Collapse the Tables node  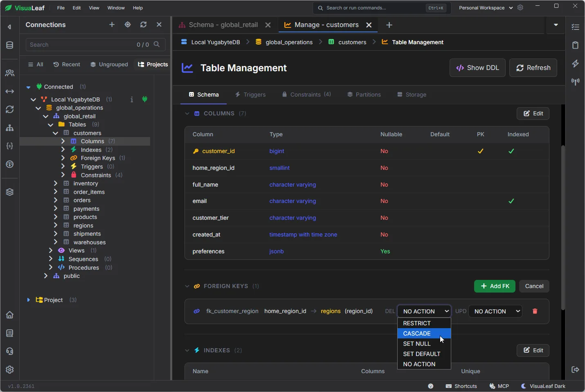click(51, 124)
